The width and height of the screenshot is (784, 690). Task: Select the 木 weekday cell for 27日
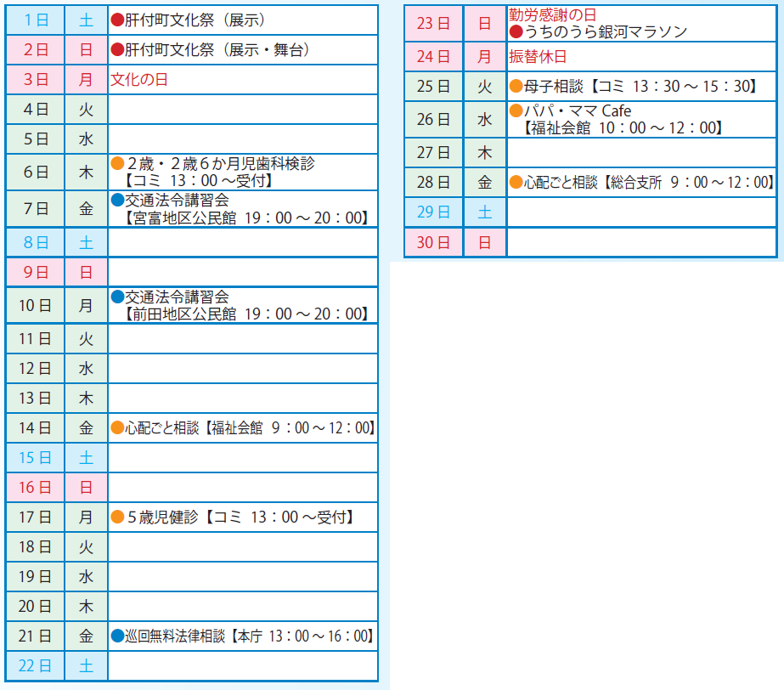click(485, 152)
